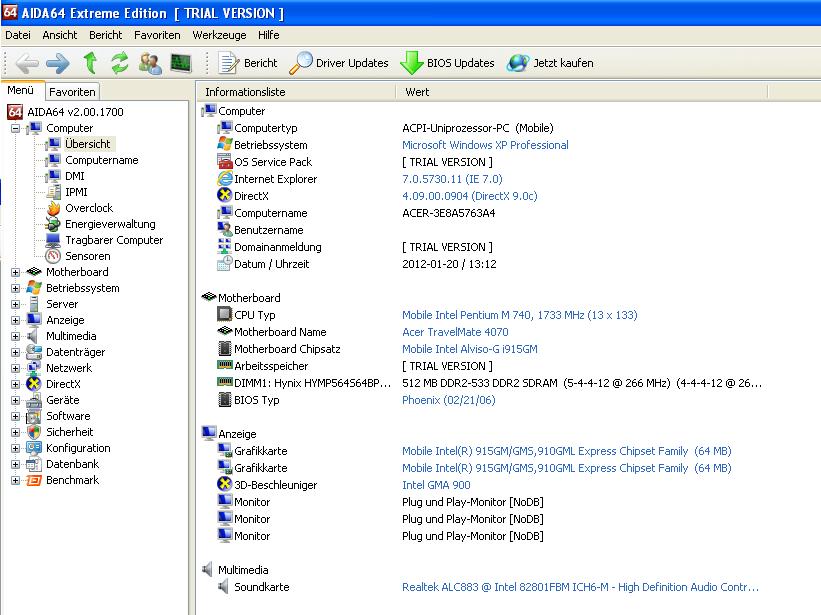Screen dimensions: 821x615
Task: Select Tragbarer Computer laptop icon
Action: tap(53, 240)
